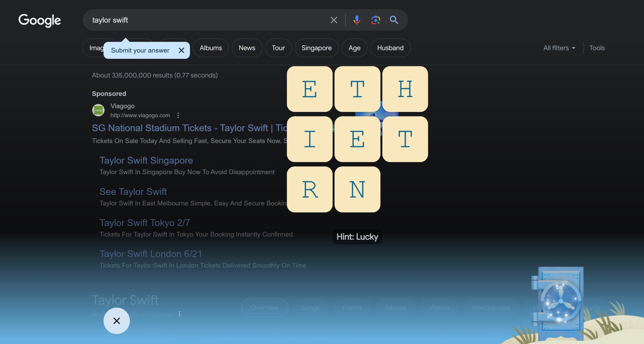The image size is (644, 344).
Task: Open the Taylor Swift Singapore link
Action: 146,160
